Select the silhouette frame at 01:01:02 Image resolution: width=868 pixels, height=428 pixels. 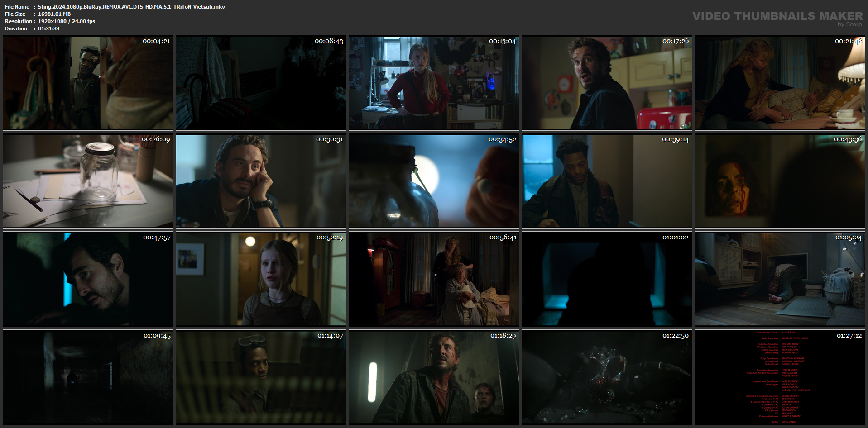tap(607, 279)
